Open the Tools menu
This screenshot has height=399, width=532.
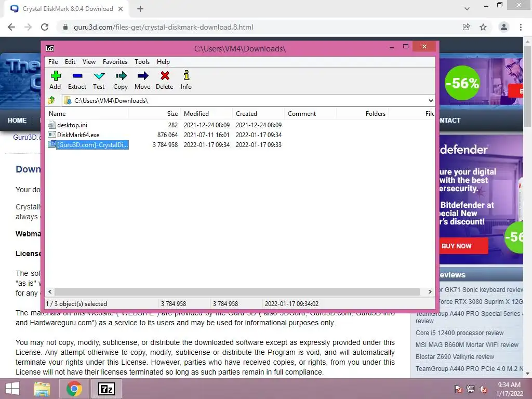(142, 62)
